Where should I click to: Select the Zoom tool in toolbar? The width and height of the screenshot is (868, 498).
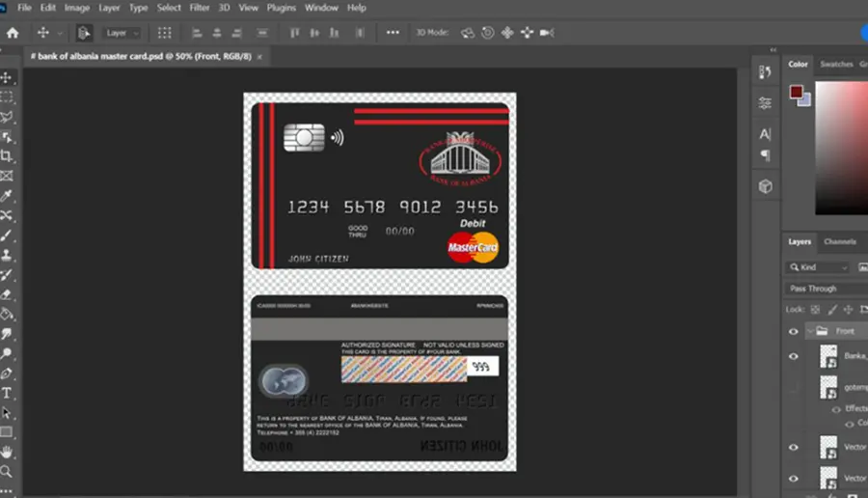pos(7,471)
